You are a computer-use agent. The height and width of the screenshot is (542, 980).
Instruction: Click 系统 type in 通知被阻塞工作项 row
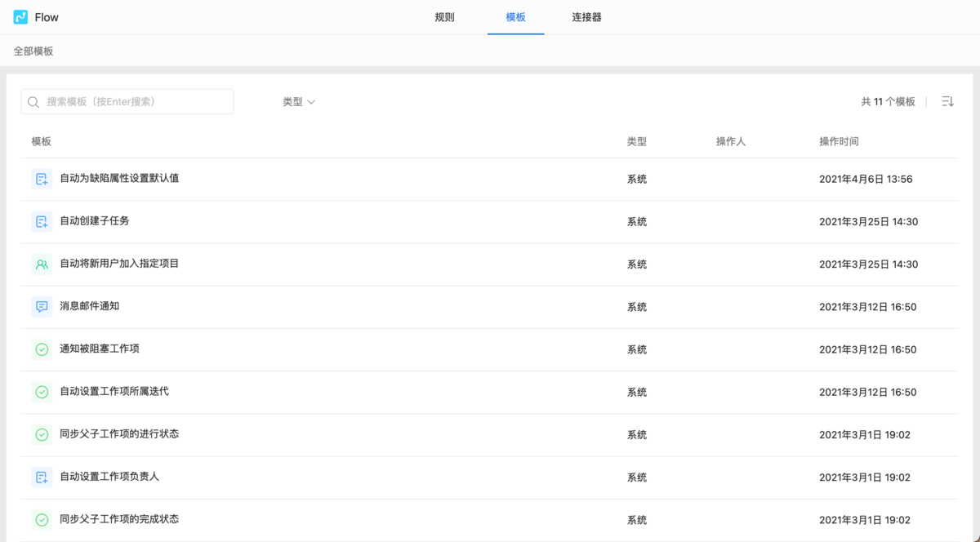tap(637, 349)
